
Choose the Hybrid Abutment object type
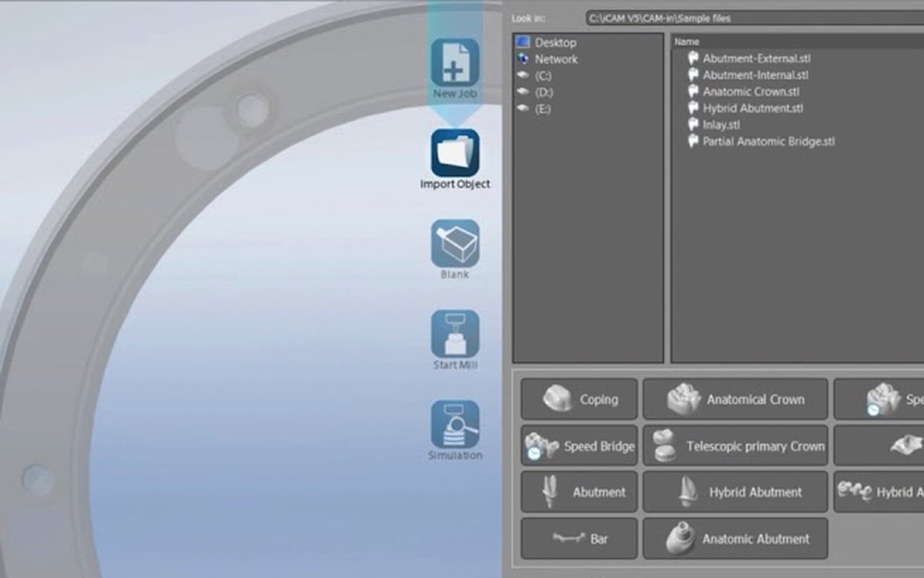point(735,492)
